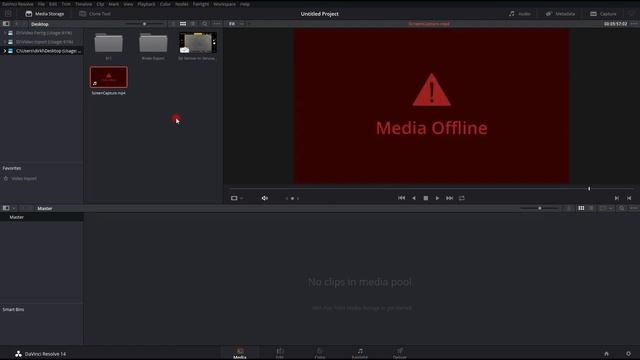Select the video clip thumbnail next to folders

[x=198, y=43]
